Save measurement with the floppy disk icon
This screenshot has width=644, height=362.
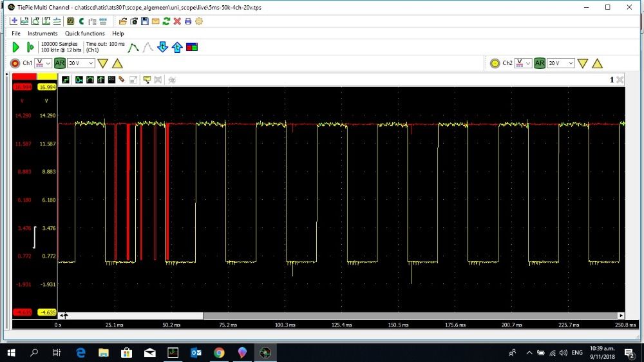pos(145,21)
